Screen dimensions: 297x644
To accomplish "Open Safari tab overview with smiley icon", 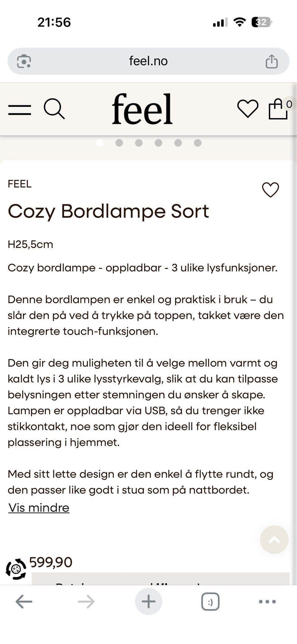I will (210, 601).
